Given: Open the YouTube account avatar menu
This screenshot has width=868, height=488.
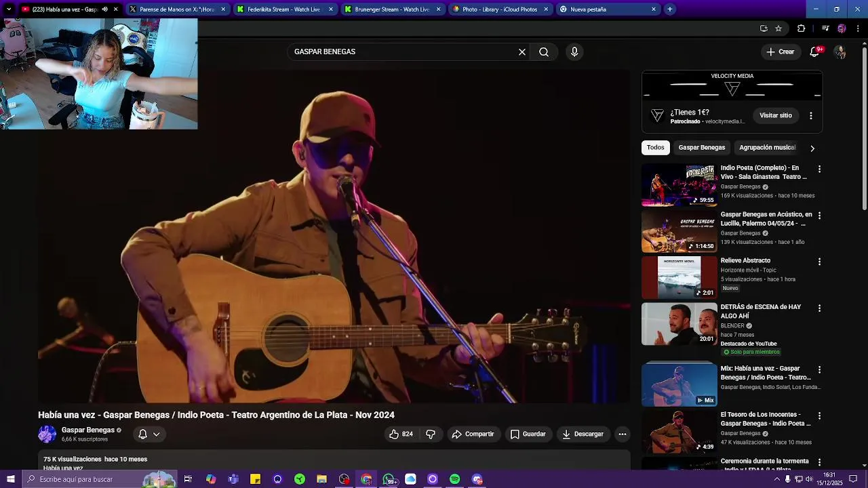Looking at the screenshot, I should coord(840,52).
